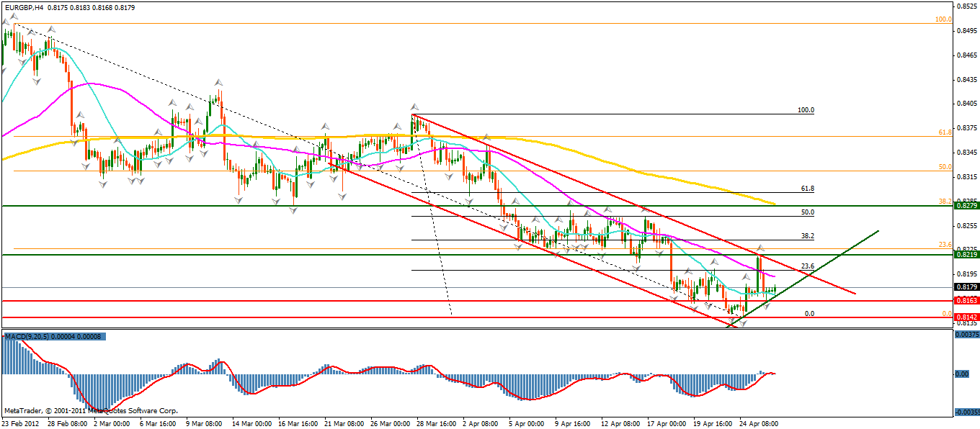980x429 pixels.
Task: Click the MACD 0.00 scale label
Action: click(x=961, y=374)
